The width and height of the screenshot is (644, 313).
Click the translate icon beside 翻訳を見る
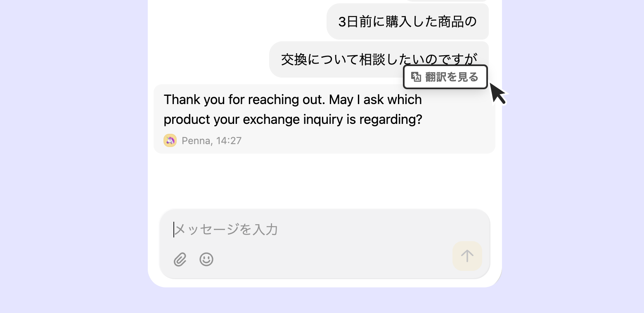[416, 77]
